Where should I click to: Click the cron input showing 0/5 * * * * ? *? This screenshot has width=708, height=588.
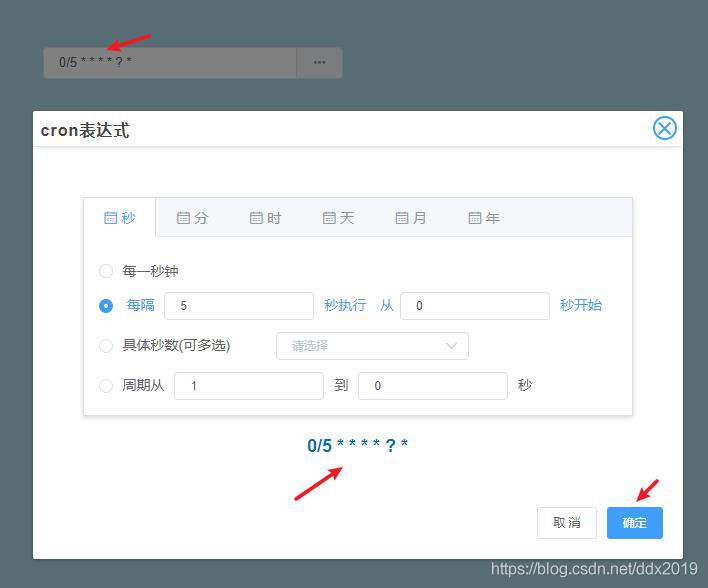(170, 62)
